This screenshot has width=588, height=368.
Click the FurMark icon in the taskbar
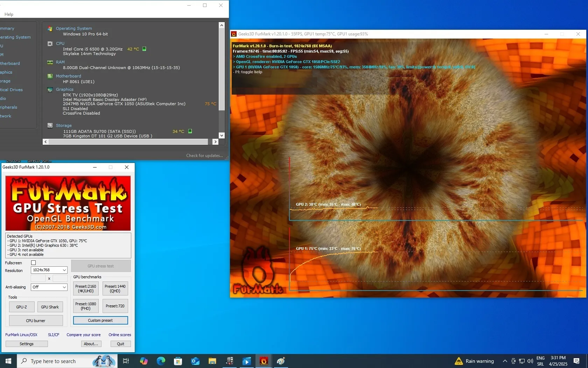pos(264,361)
